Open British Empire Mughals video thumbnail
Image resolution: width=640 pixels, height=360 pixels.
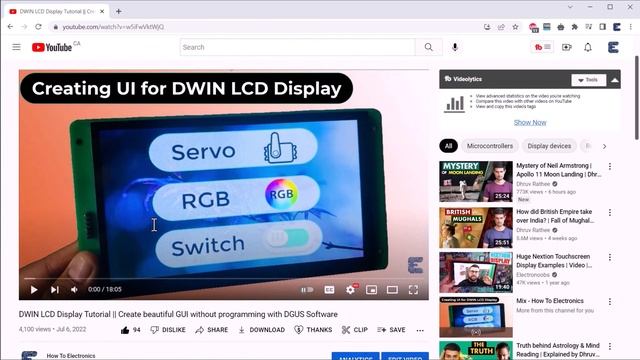(476, 228)
